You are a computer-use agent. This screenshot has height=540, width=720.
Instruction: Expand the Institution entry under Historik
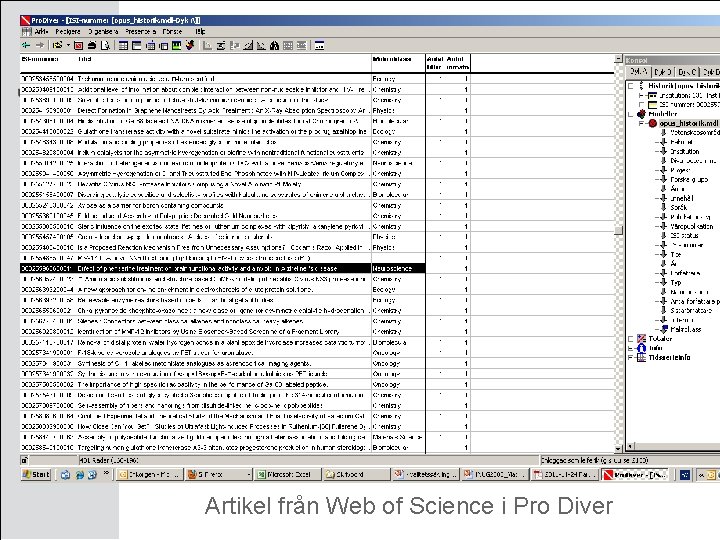pos(641,96)
